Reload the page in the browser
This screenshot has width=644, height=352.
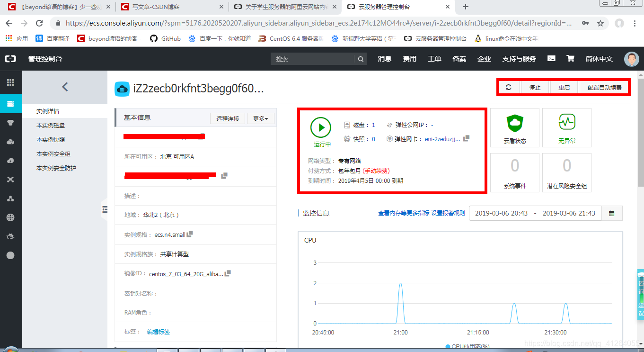[x=39, y=23]
